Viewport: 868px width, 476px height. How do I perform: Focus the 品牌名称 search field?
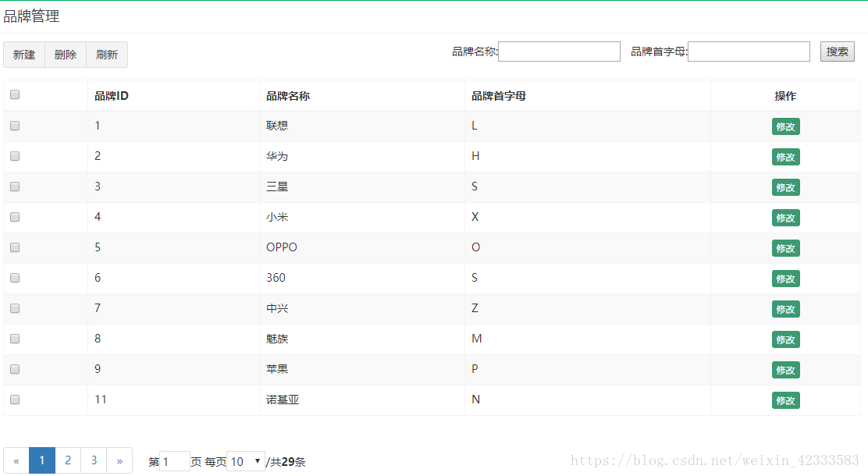pyautogui.click(x=559, y=52)
